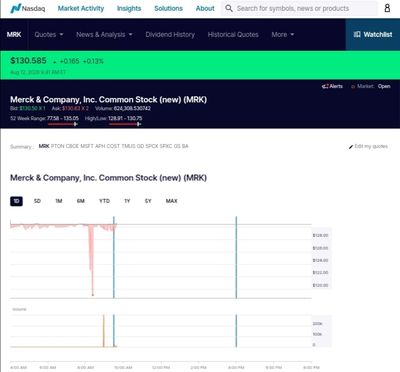
Task: Click Edit my quotes link
Action: point(368,146)
